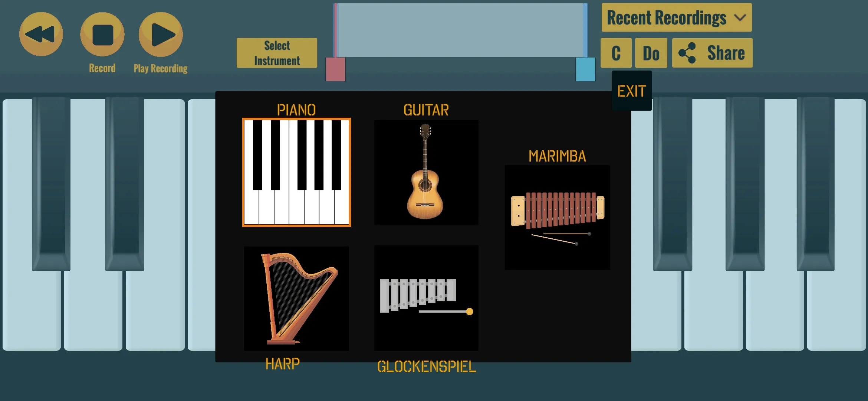The width and height of the screenshot is (868, 401).
Task: Exit the instrument selection panel
Action: tap(630, 90)
